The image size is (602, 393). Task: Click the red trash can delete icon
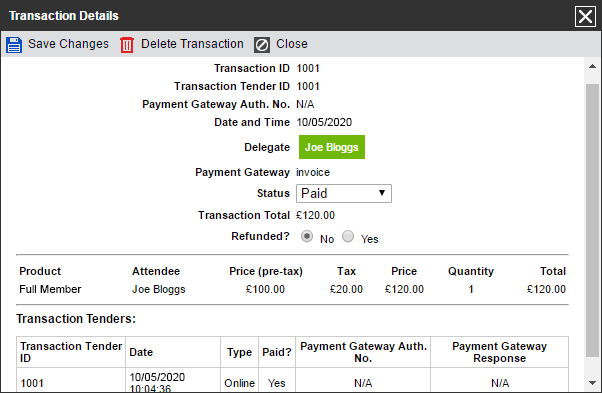click(127, 45)
